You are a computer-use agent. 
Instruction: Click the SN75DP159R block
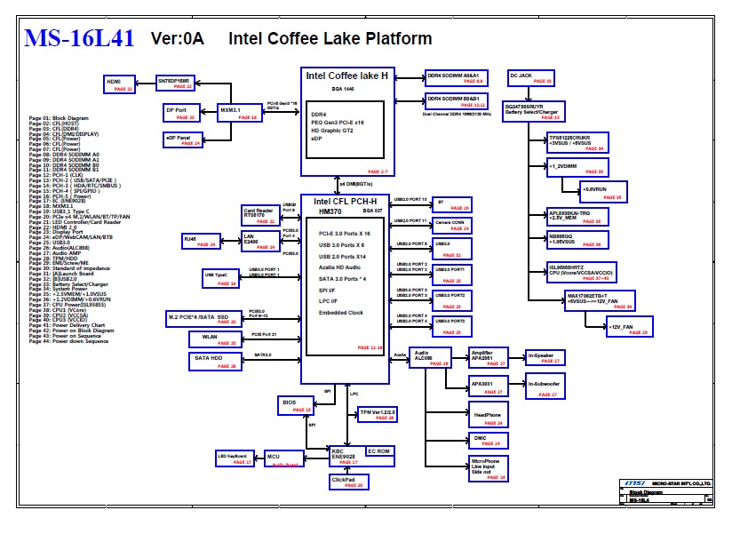pos(176,83)
